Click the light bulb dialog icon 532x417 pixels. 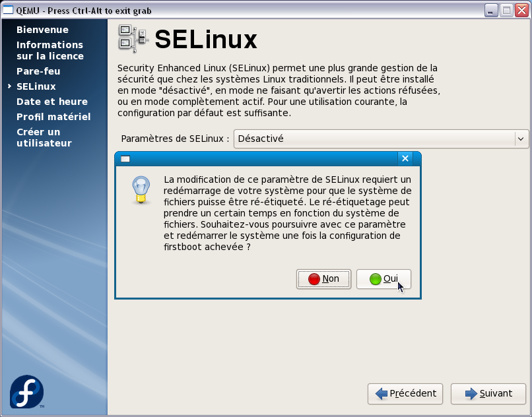tap(141, 190)
